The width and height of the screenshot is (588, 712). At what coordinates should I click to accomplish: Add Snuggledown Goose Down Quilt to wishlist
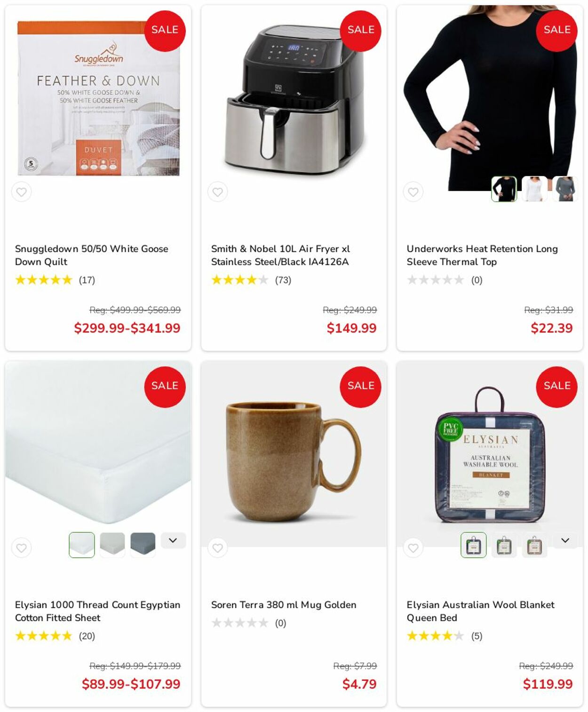(22, 192)
